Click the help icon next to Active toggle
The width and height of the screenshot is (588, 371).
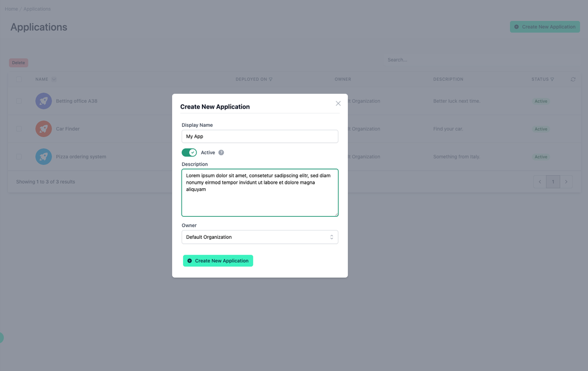click(221, 152)
